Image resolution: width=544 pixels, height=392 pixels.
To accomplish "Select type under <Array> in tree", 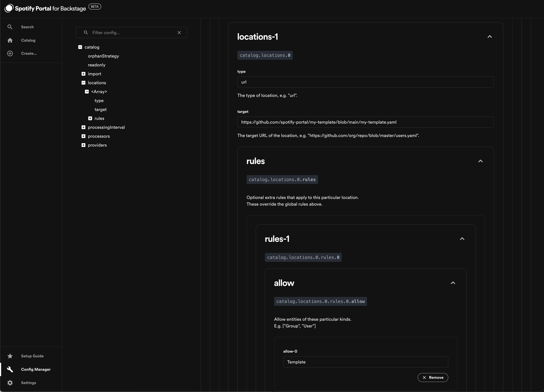I will (x=99, y=101).
